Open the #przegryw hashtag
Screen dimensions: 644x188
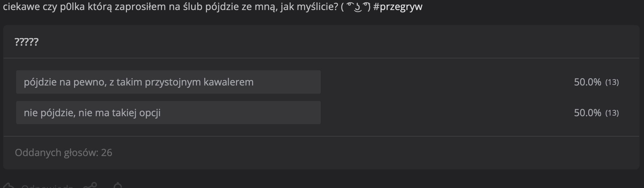tap(398, 7)
